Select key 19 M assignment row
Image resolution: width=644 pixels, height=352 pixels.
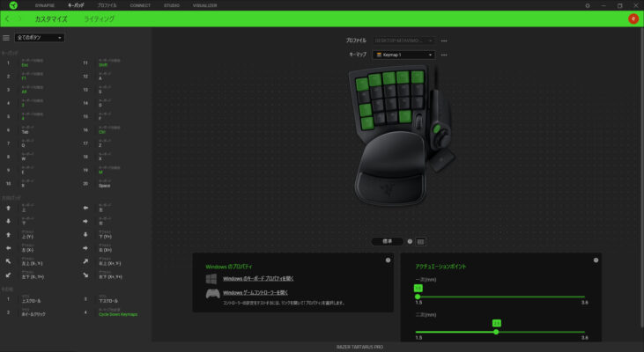[x=115, y=170]
